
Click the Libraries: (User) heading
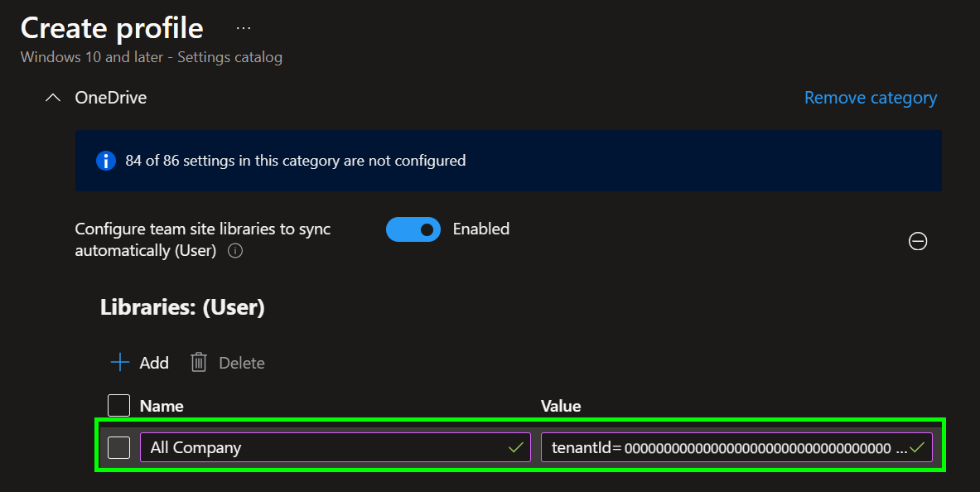[182, 308]
